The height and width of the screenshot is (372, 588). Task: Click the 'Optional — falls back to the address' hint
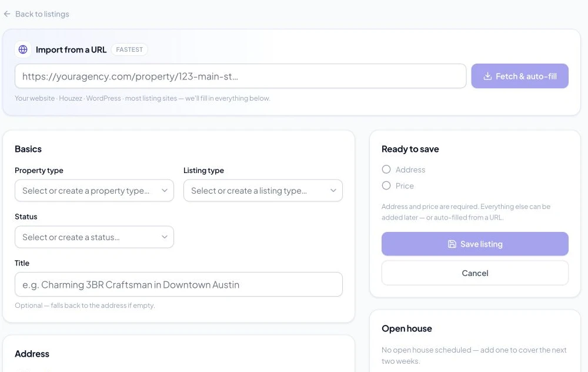(x=85, y=305)
